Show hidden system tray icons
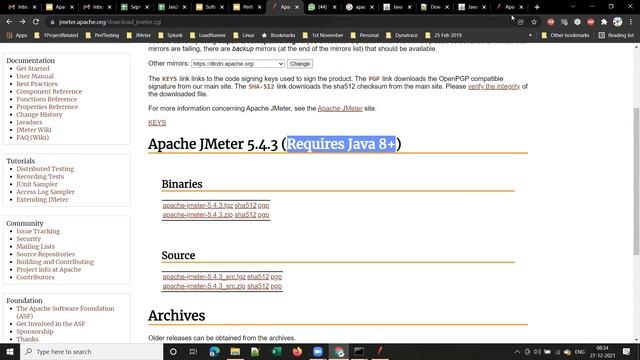 click(517, 351)
